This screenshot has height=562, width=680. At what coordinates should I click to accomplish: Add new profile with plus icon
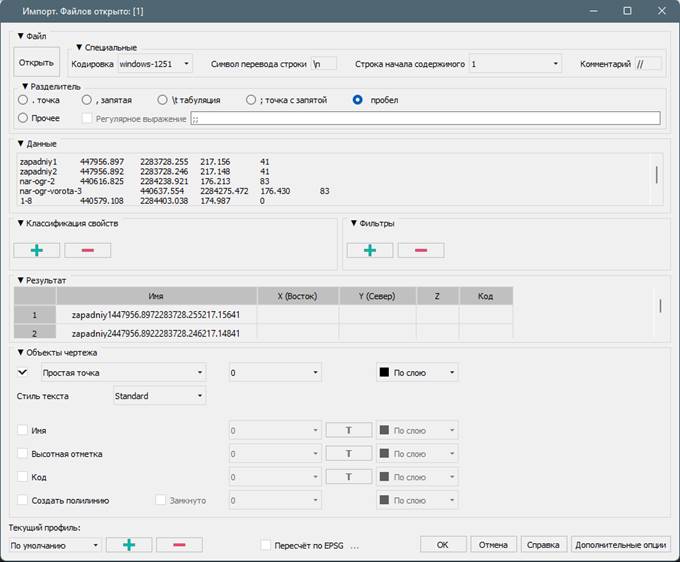(x=128, y=545)
